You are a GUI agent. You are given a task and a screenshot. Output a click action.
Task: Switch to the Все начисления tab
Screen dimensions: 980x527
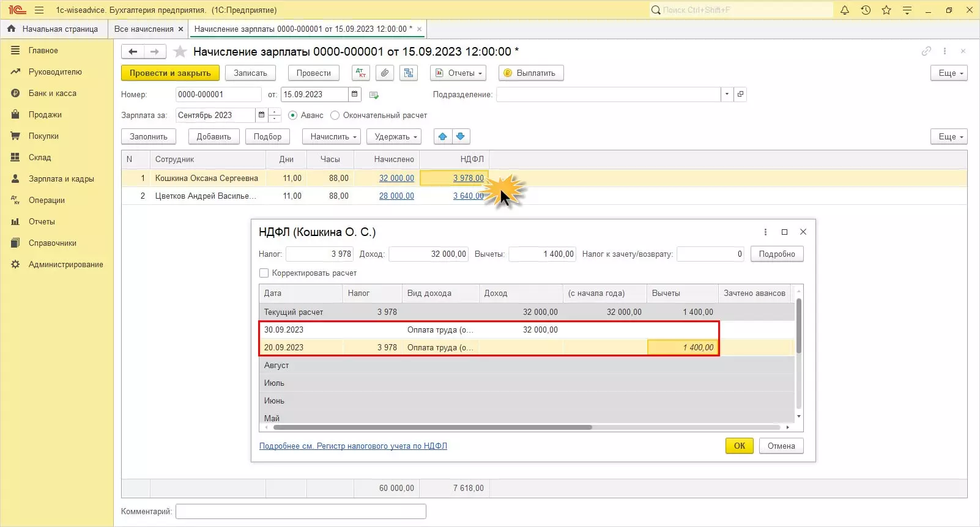coord(144,29)
